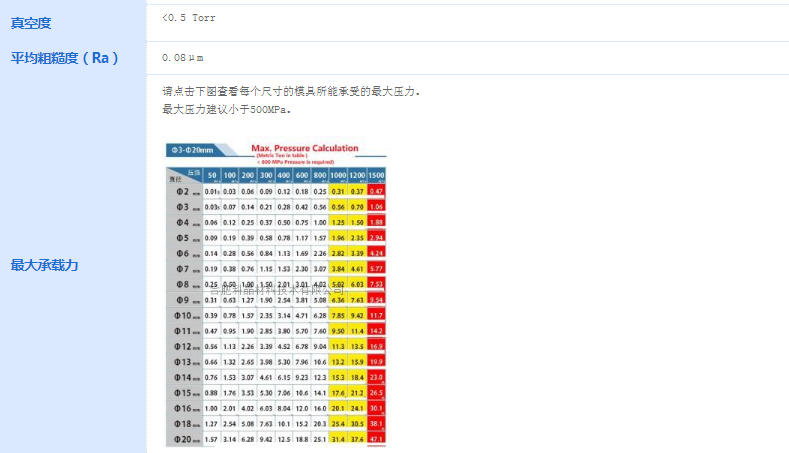Click the '<0.5 Torr' vacuum value
Image resolution: width=789 pixels, height=453 pixels.
click(x=189, y=18)
